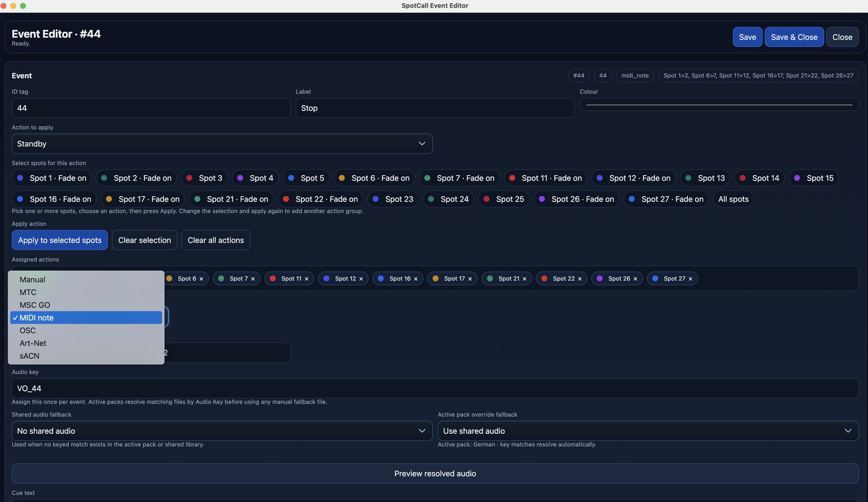Toggle Spot 12 · Fade on chip
Viewport: 868px width, 502px height.
634,178
